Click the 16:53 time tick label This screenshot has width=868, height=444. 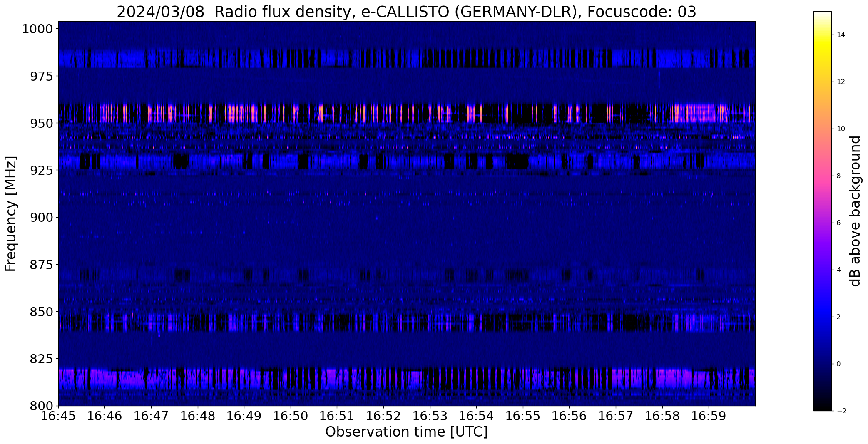pos(430,416)
